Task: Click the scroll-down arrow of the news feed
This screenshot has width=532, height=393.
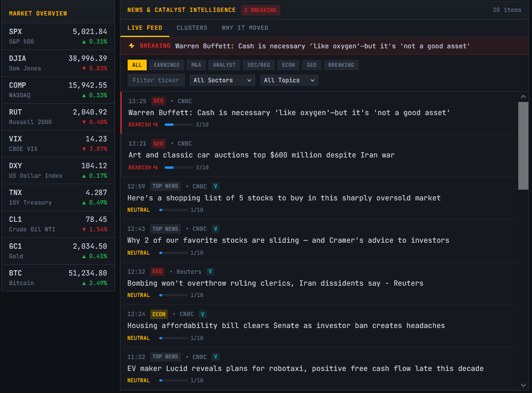Action: (x=523, y=385)
